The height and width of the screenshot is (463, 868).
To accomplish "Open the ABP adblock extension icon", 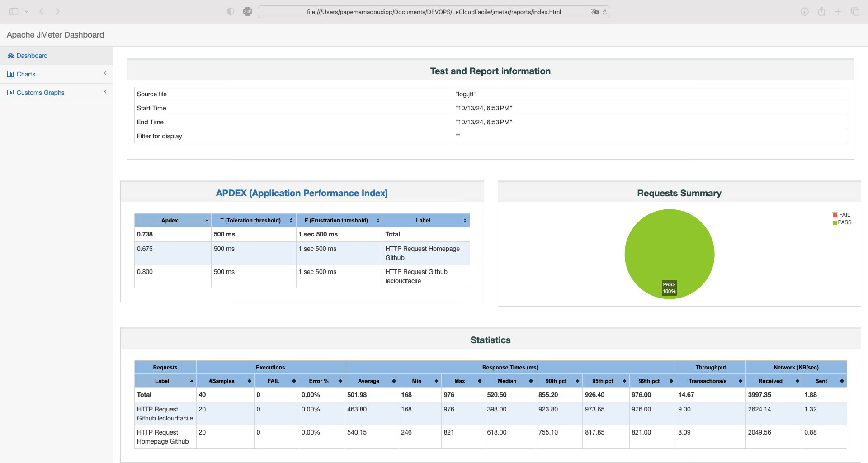I will 247,12.
